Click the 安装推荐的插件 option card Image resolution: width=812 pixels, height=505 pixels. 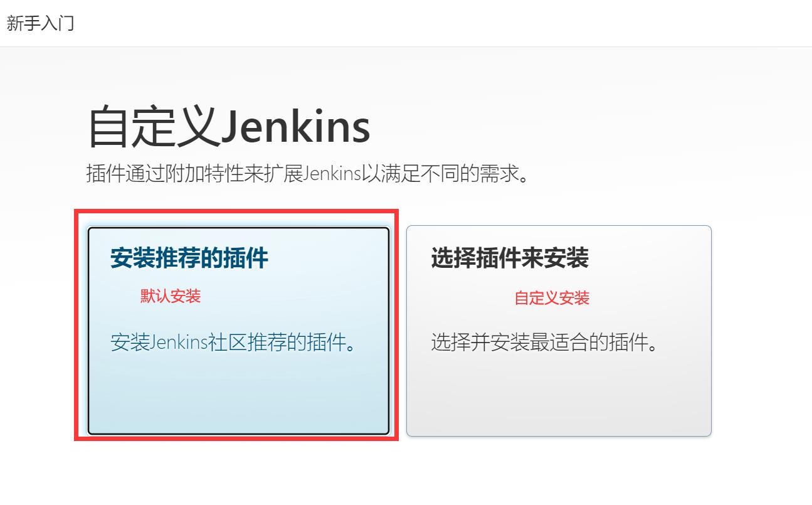point(238,331)
